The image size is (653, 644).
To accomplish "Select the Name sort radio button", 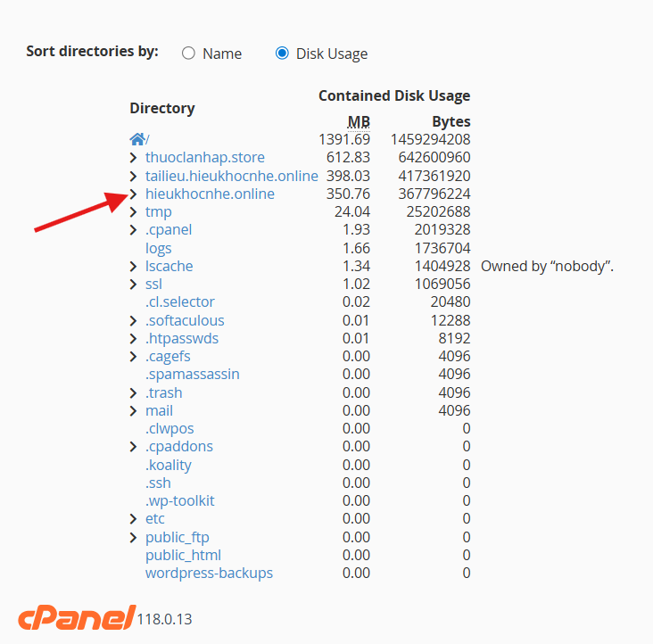I will (188, 54).
